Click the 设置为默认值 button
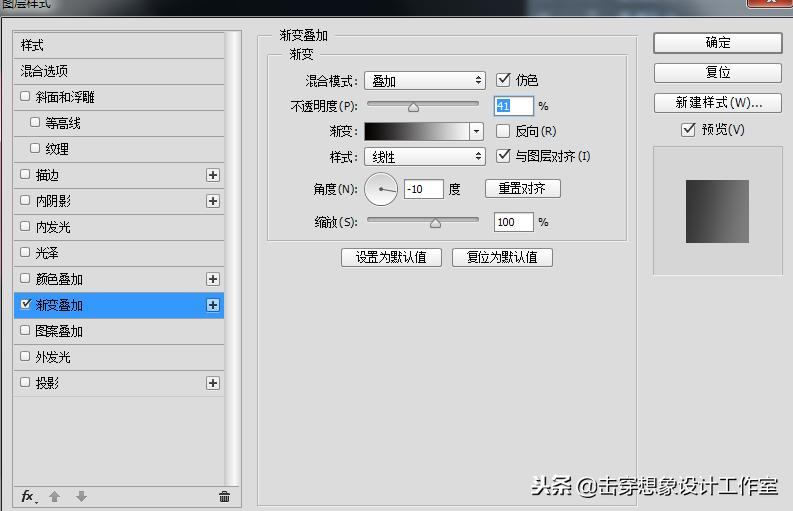This screenshot has height=511, width=793. click(391, 258)
